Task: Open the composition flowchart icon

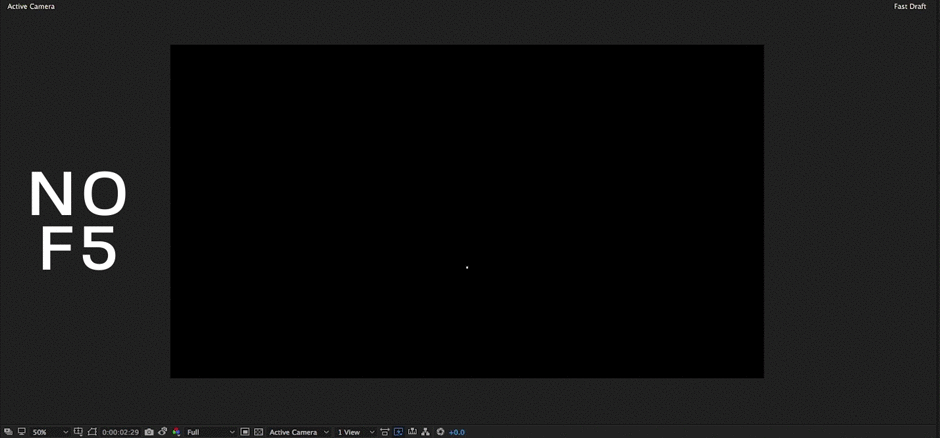Action: [426, 431]
